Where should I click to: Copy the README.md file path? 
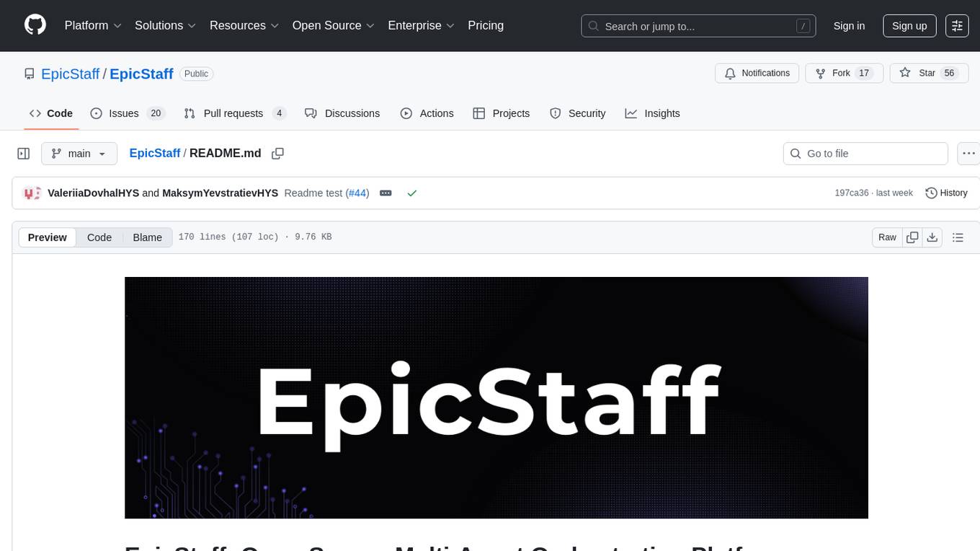[277, 154]
